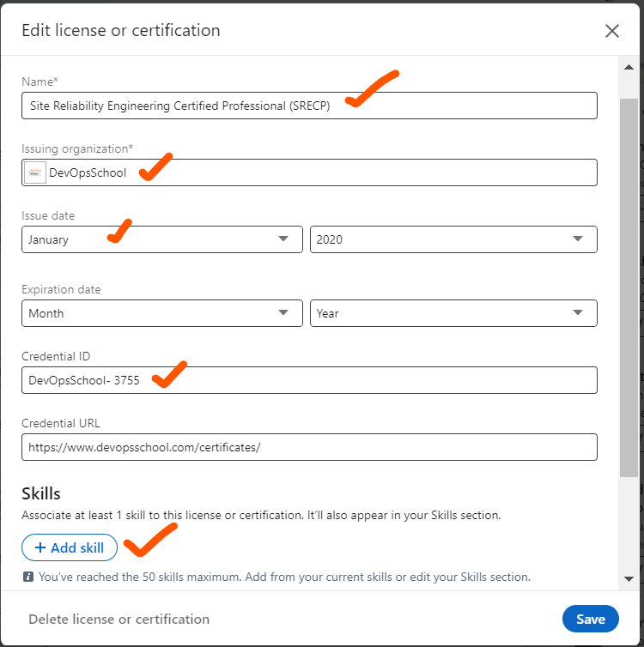Expand the Expiration date Year dropdown
644x647 pixels.
click(453, 313)
